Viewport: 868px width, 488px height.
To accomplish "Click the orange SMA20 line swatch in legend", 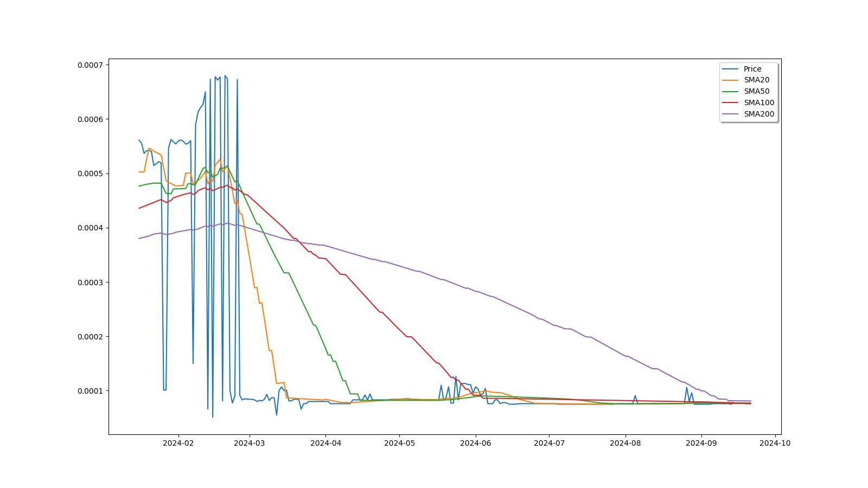I will coord(731,80).
